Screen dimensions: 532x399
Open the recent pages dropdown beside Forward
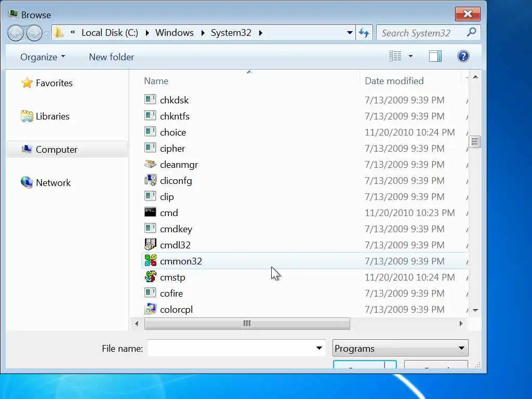click(46, 33)
